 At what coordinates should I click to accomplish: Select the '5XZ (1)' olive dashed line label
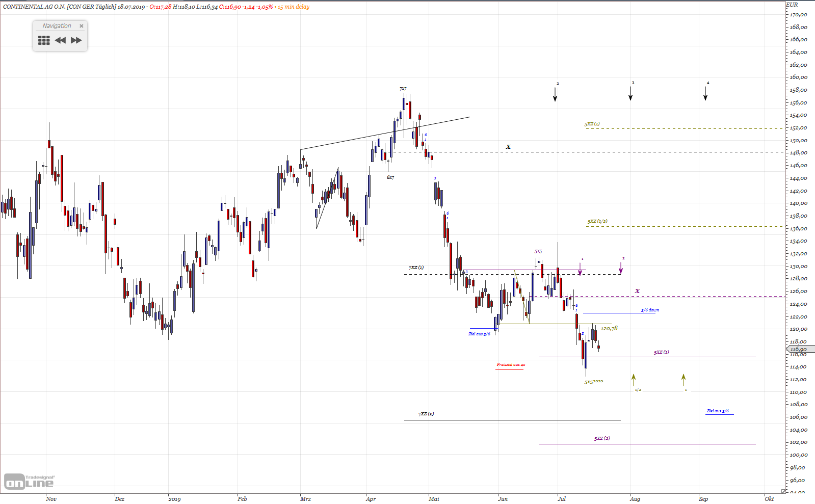pos(592,124)
